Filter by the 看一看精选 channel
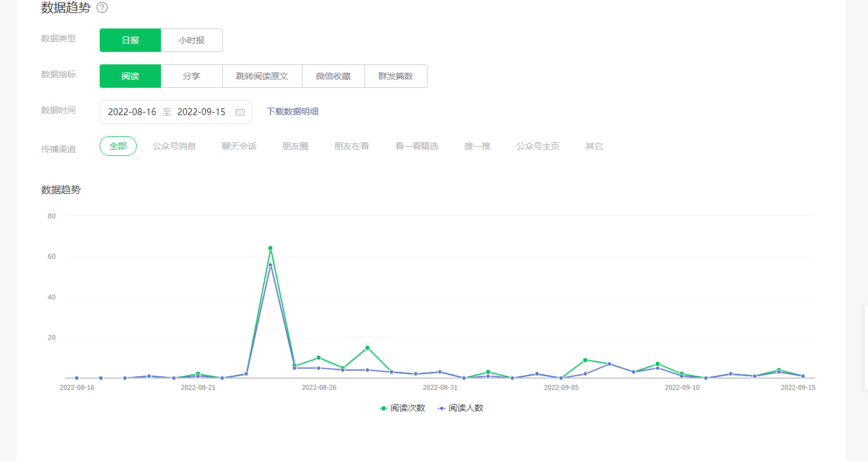 417,146
